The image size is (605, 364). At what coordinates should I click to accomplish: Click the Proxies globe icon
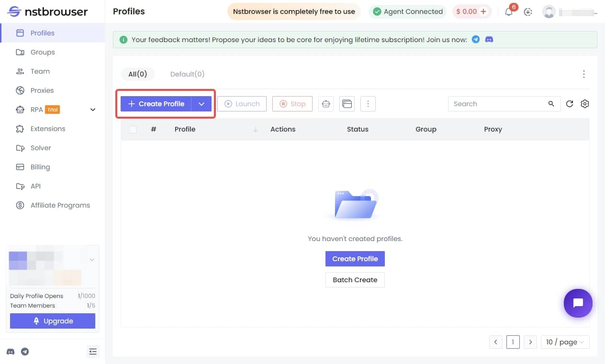click(x=20, y=90)
